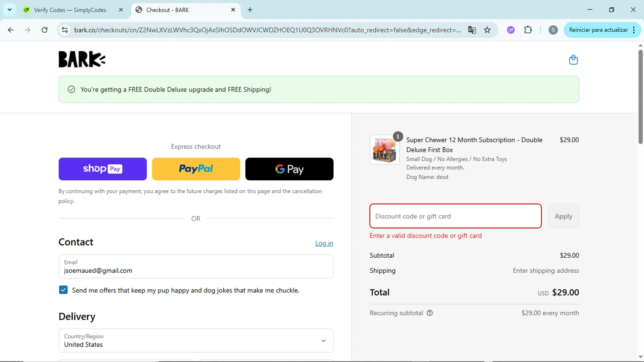Open the Recurring subtotal info icon
The width and height of the screenshot is (644, 362).
pos(430,313)
